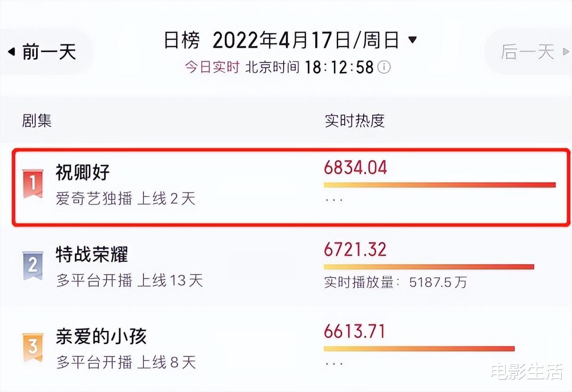Click the silver rank 2 ribbon badge
This screenshot has height=392, width=572.
[x=33, y=266]
